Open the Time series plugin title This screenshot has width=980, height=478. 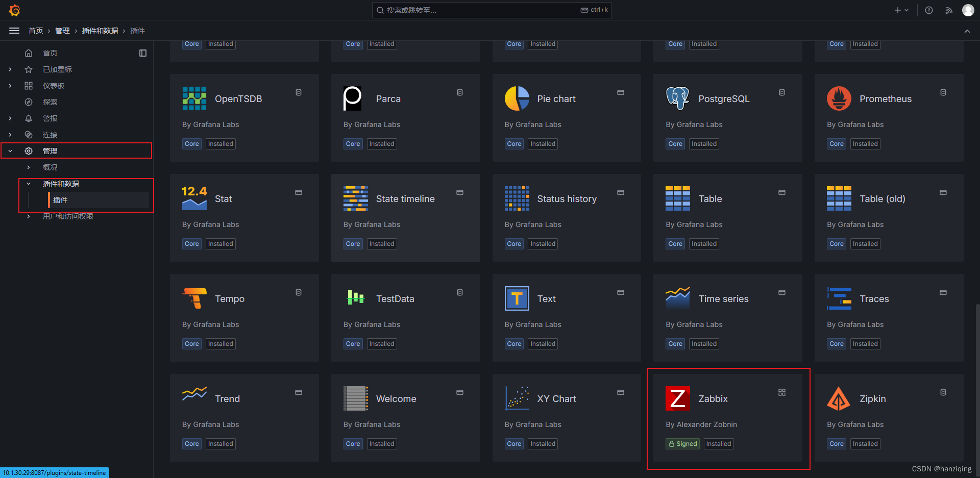(724, 299)
